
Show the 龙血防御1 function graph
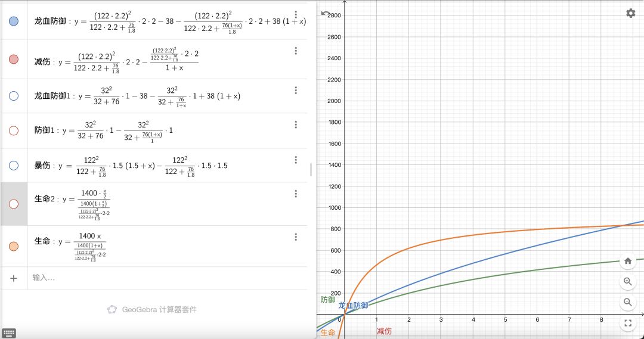[14, 96]
